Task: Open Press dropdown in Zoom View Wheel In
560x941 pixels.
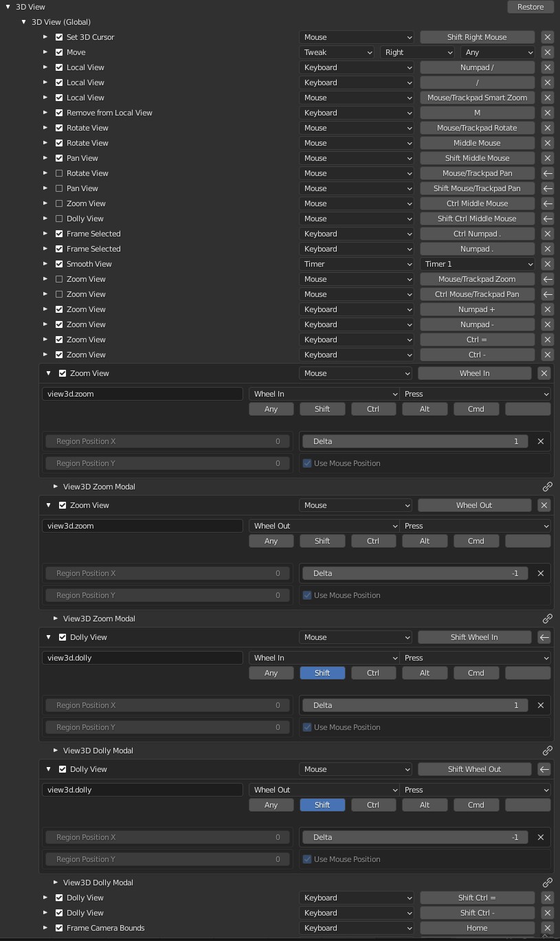Action: [475, 394]
